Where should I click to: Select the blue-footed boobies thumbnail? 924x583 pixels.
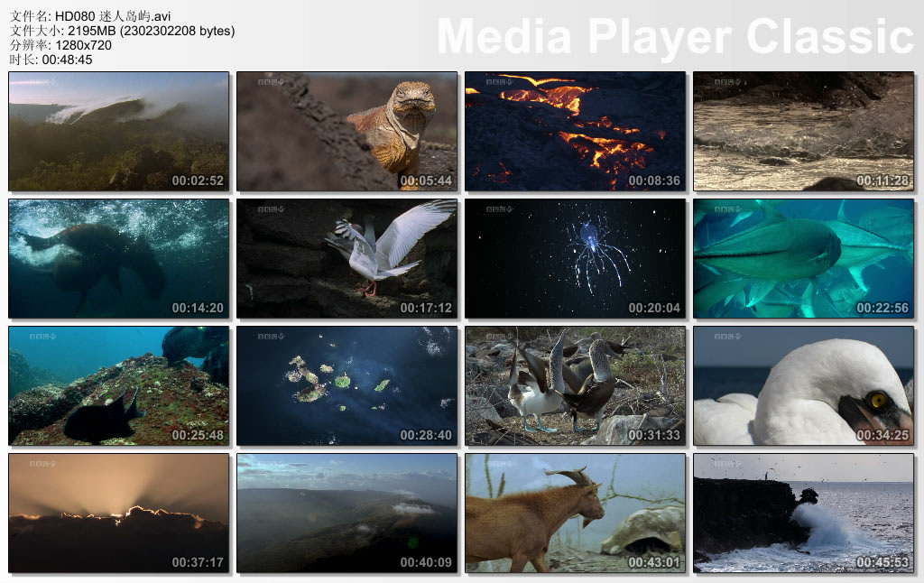(575, 386)
